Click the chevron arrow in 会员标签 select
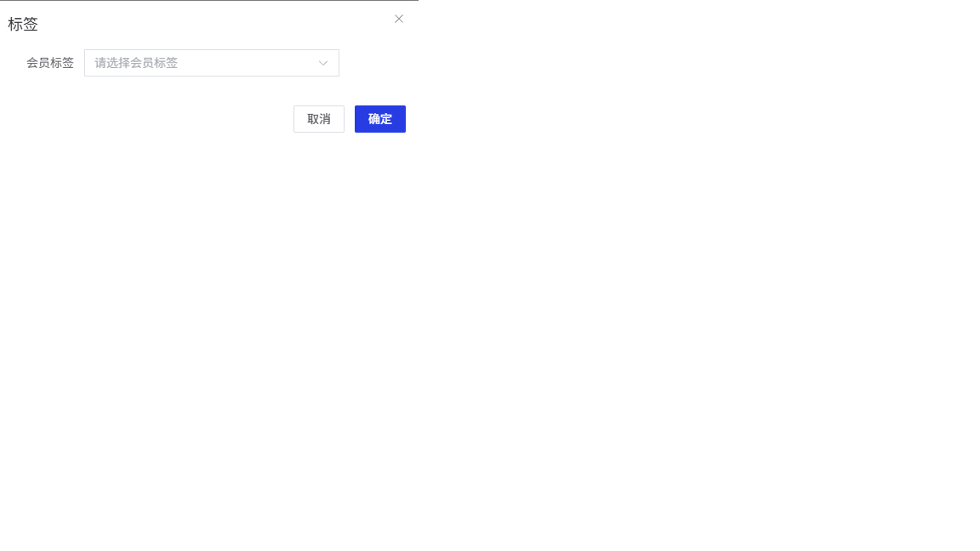This screenshot has width=980, height=551. coord(323,63)
